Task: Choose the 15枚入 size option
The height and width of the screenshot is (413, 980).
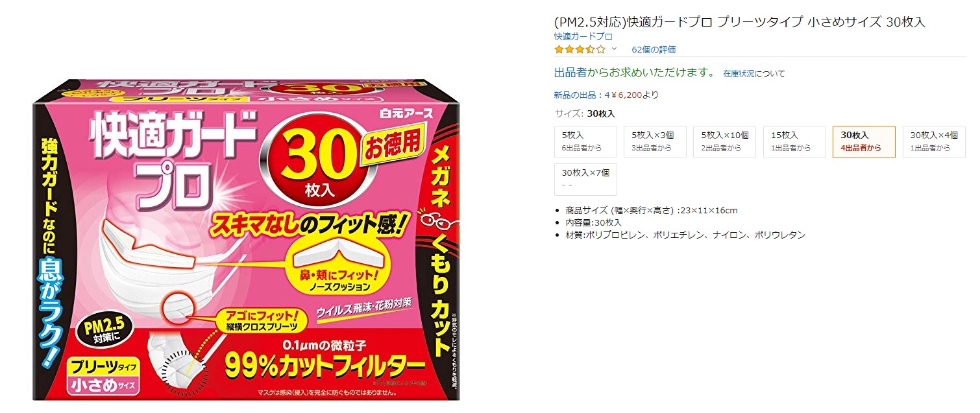Action: (795, 141)
